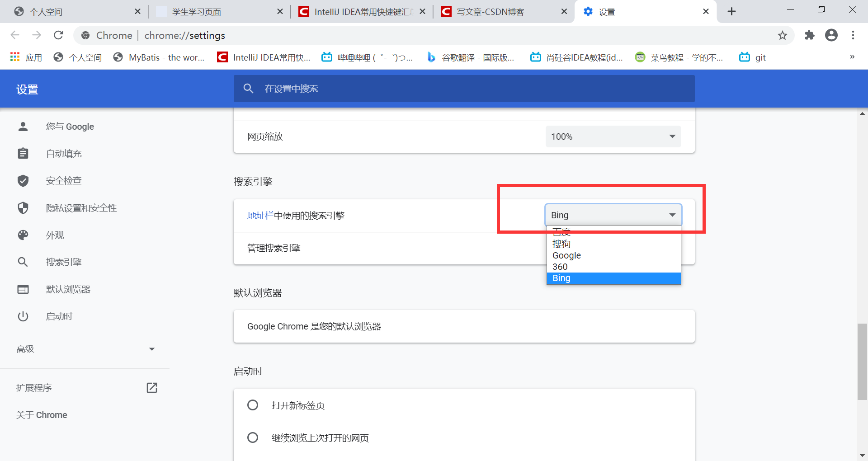Click clipboard icon beside 自动填充
The width and height of the screenshot is (868, 461).
tap(23, 154)
